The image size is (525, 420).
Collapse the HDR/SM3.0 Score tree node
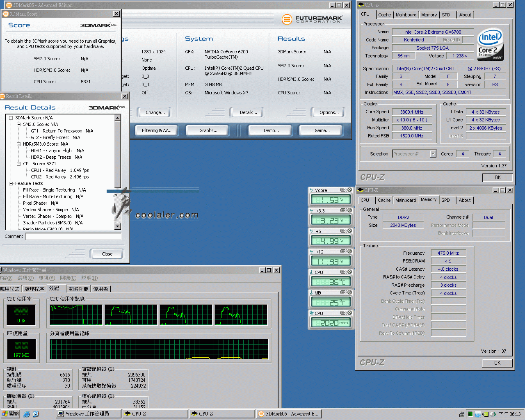tap(18, 144)
